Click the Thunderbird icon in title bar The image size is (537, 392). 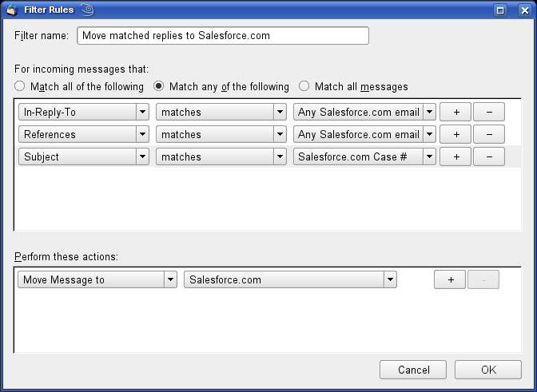click(12, 10)
